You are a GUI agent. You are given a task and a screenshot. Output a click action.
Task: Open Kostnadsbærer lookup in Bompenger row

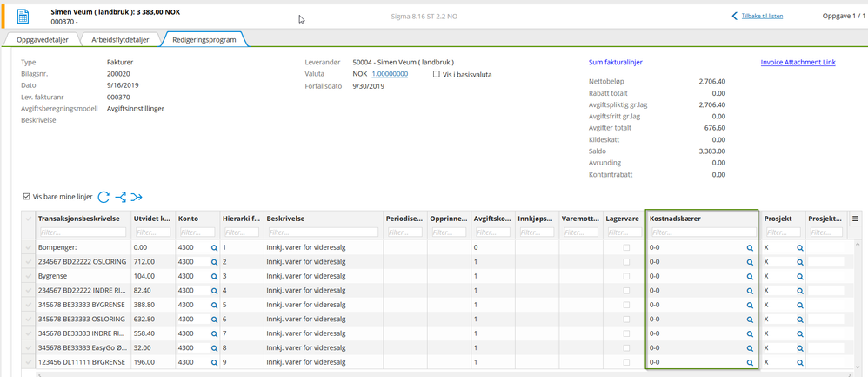[x=750, y=246]
